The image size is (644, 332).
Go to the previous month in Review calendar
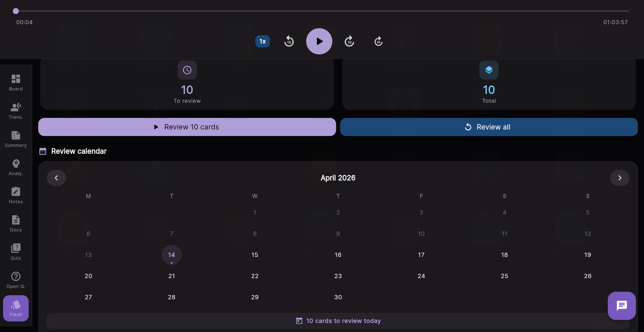pos(56,178)
